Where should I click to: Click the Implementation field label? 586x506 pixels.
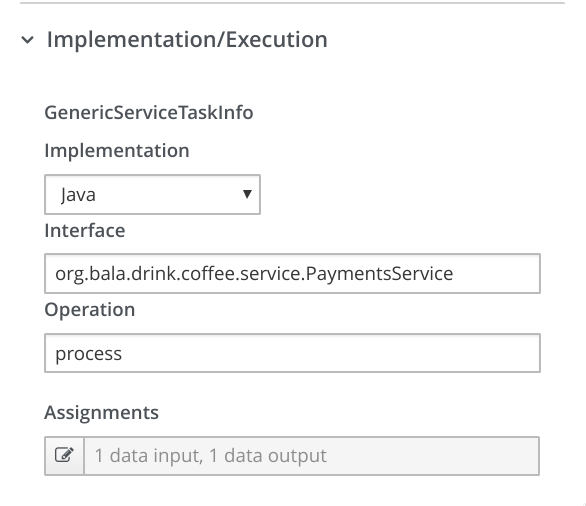pyautogui.click(x=117, y=151)
